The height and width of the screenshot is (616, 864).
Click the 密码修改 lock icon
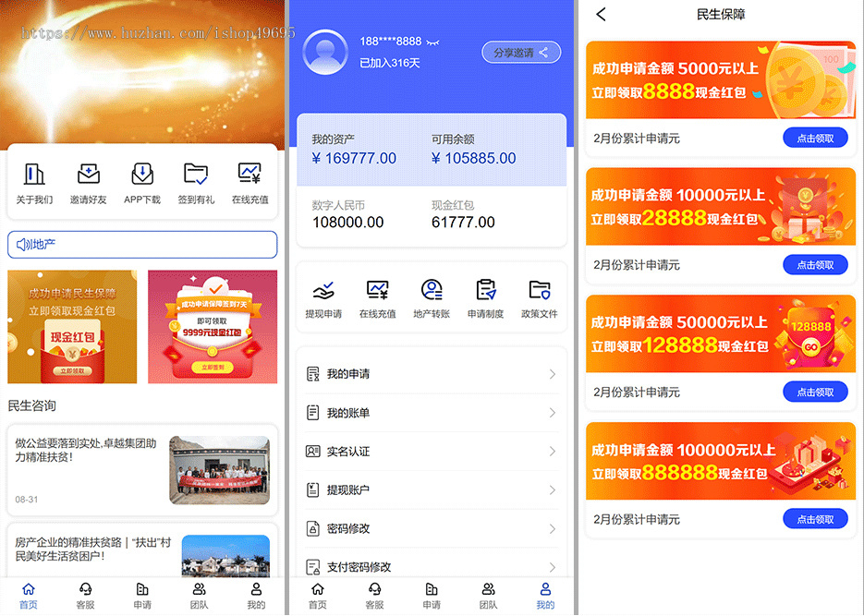pos(312,528)
